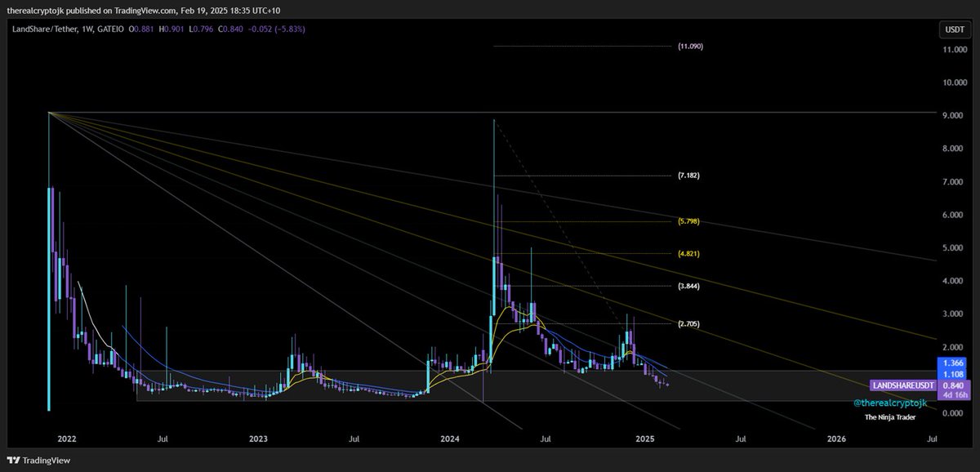Viewport: 980px width, 472px height.
Task: Click the 2024 time axis label
Action: (452, 439)
